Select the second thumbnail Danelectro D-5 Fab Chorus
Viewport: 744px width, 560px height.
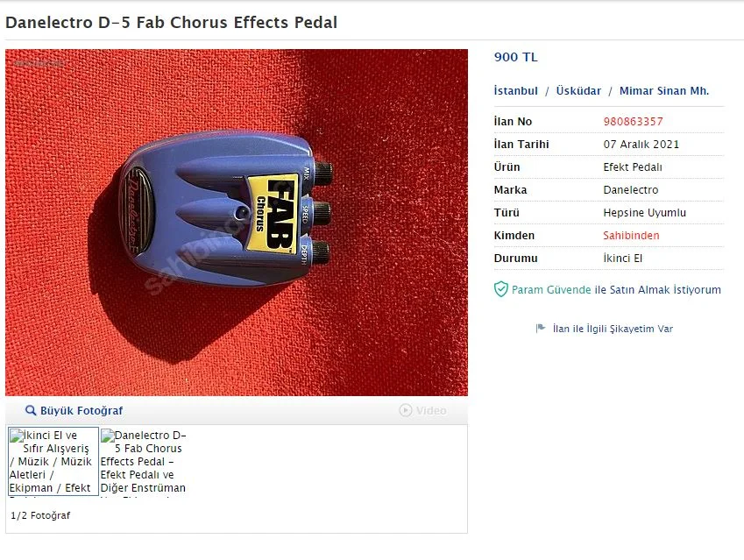(x=144, y=461)
